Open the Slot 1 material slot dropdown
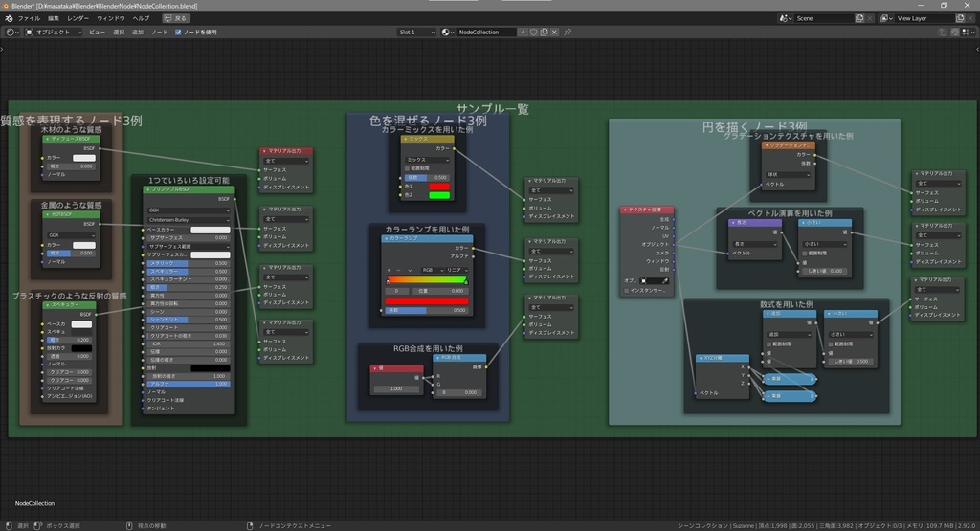This screenshot has height=531, width=980. tap(417, 32)
